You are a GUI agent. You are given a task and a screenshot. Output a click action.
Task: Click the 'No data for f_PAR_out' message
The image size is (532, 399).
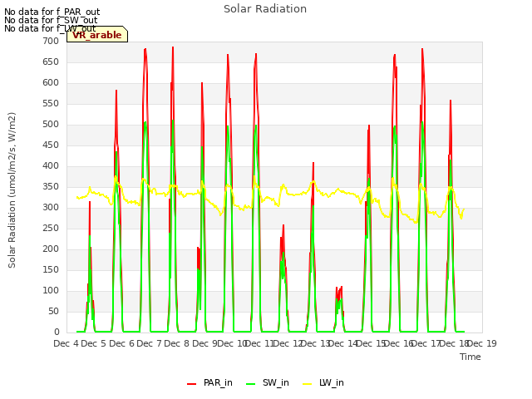(x=52, y=12)
